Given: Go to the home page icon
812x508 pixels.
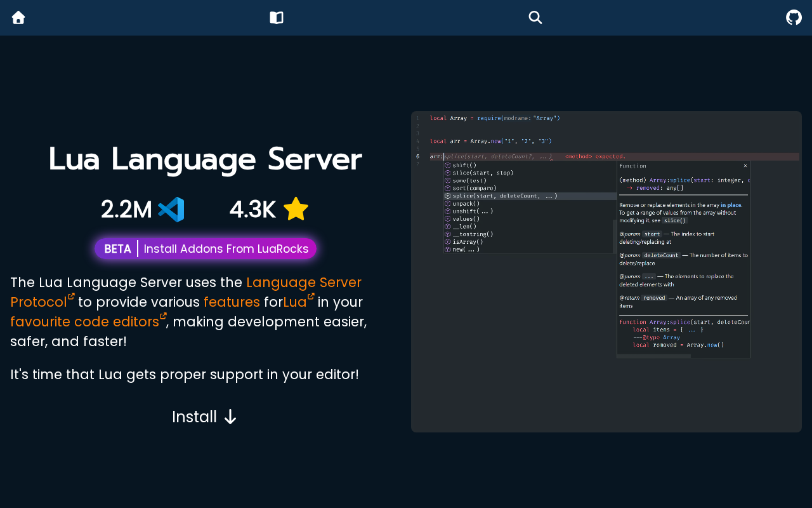Looking at the screenshot, I should 18,18.
